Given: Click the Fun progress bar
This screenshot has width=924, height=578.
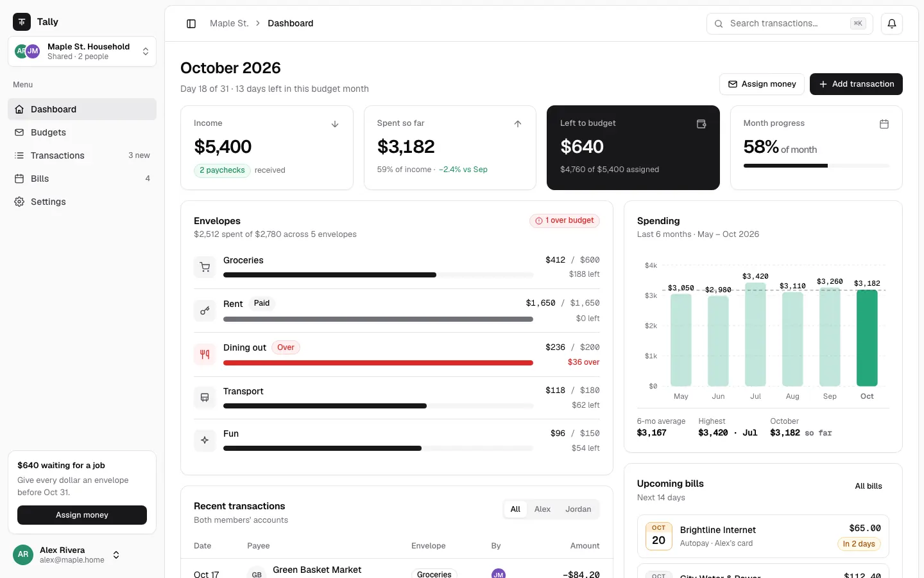Looking at the screenshot, I should click(x=378, y=448).
